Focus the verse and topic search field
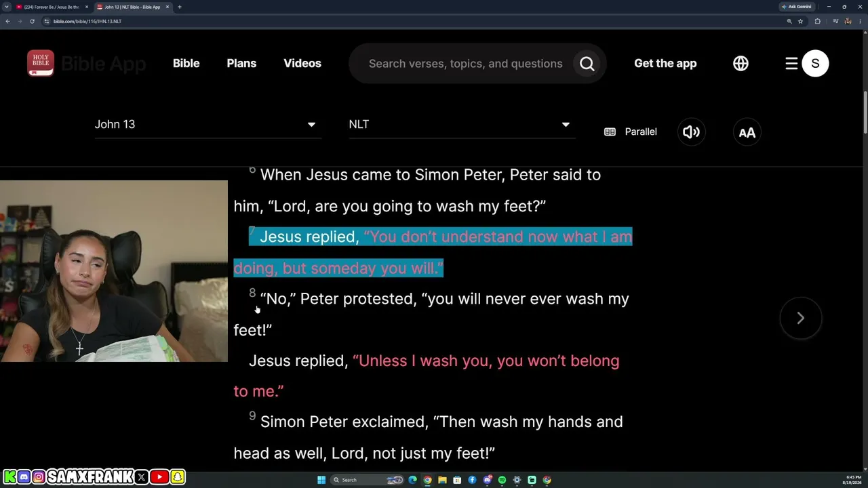The image size is (868, 488). (x=465, y=64)
